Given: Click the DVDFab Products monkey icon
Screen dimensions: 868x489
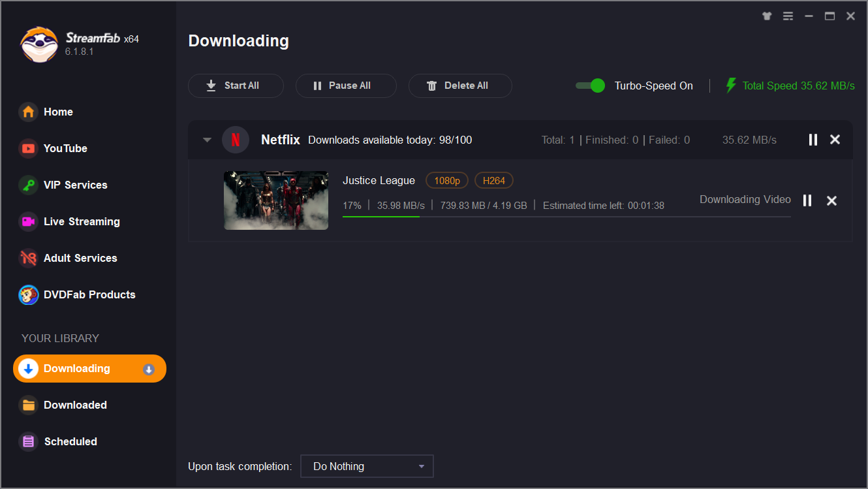Looking at the screenshot, I should tap(28, 294).
